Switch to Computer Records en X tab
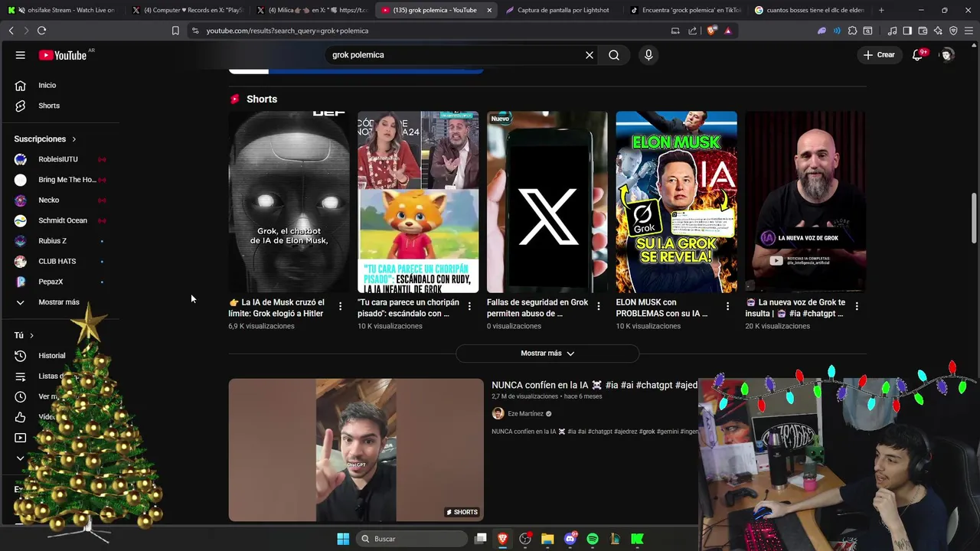 click(188, 10)
